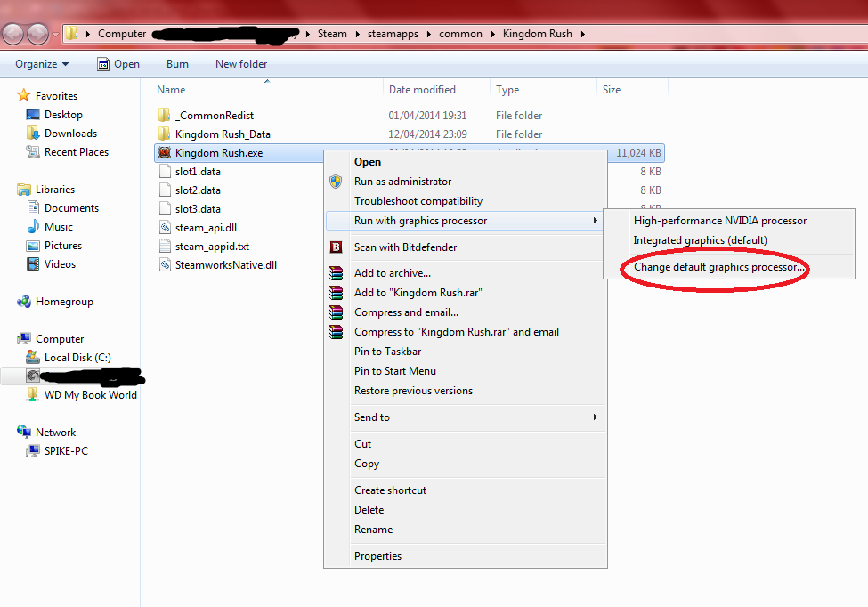Click the Size column header
The image size is (868, 607).
(x=632, y=90)
